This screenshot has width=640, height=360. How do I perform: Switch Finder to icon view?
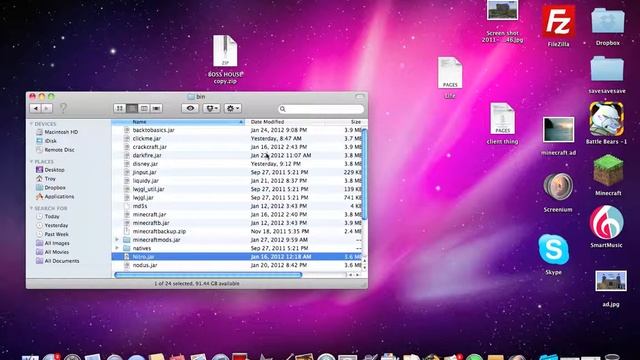120,108
